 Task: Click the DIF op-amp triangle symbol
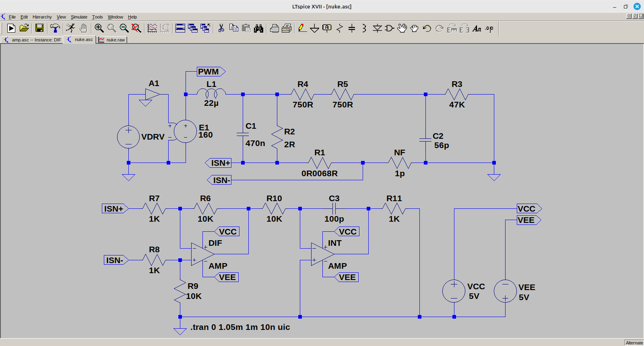202,254
